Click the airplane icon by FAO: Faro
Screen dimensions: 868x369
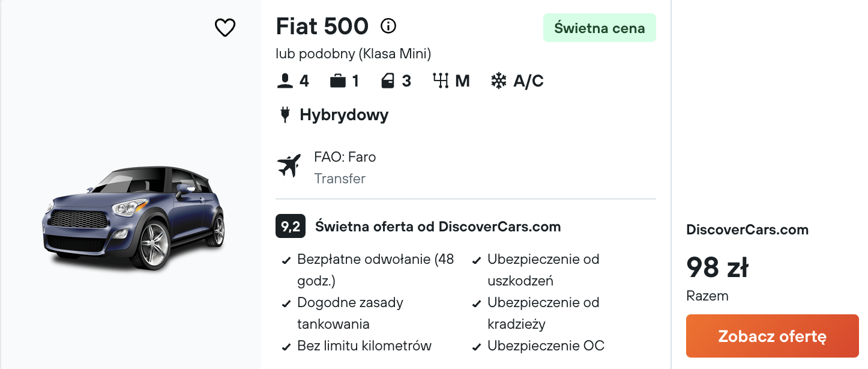289,166
